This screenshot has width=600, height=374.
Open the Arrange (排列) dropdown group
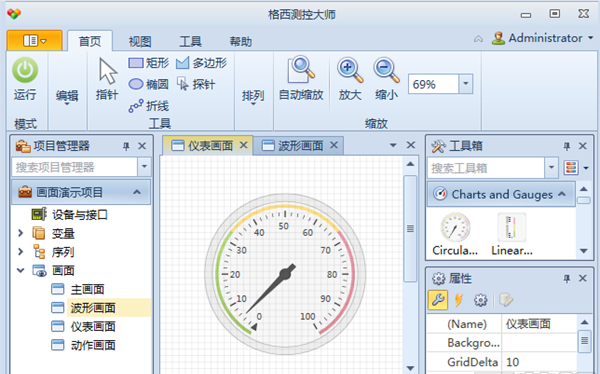(x=253, y=97)
